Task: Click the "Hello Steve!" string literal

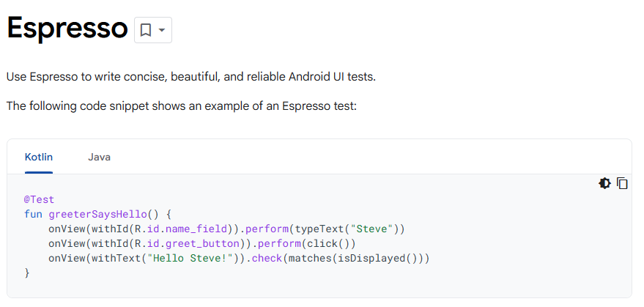Action: (180, 258)
